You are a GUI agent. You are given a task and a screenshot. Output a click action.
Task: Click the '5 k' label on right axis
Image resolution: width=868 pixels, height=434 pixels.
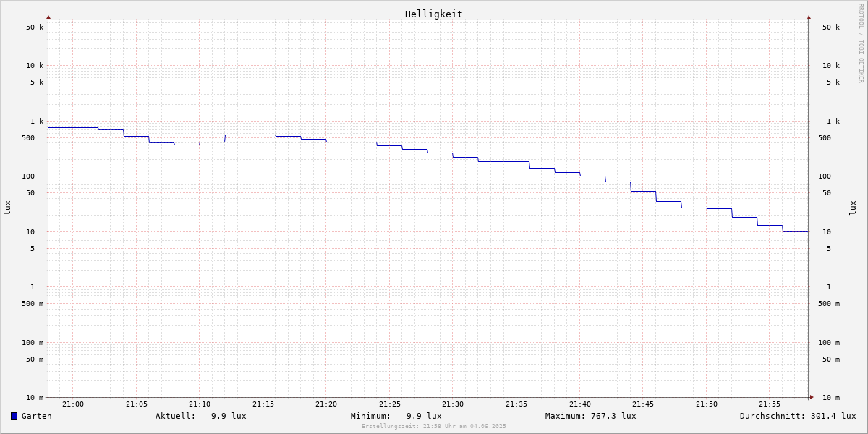point(833,82)
